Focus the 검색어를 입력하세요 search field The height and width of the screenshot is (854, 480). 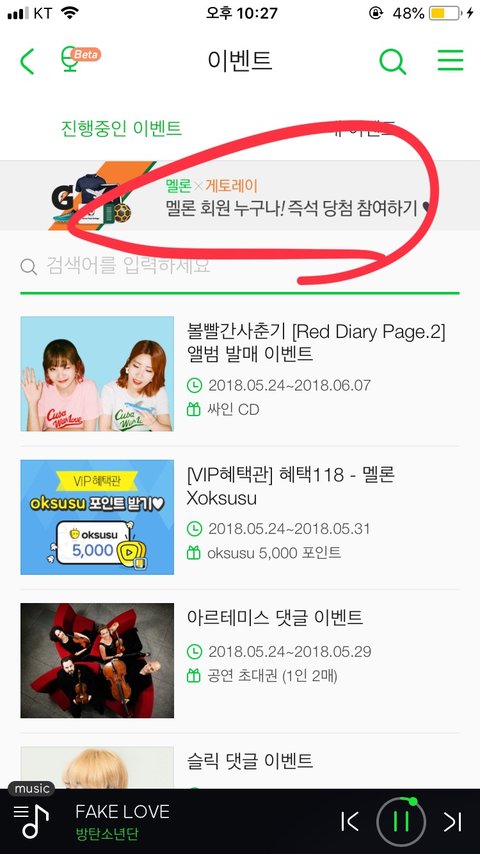coord(240,266)
